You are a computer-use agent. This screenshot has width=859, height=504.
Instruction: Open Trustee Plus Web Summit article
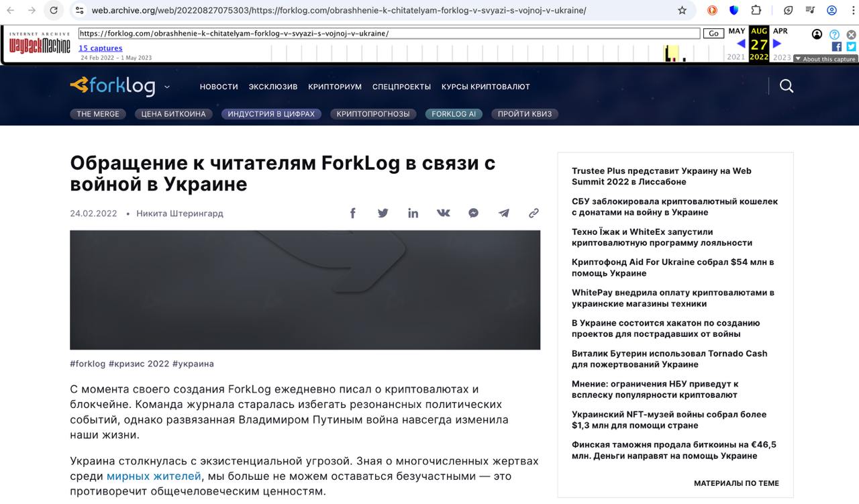click(x=662, y=176)
